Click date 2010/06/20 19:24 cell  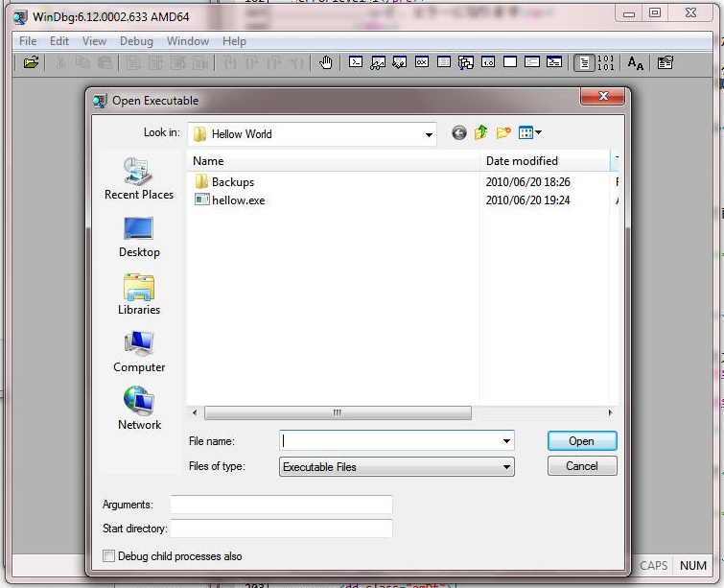point(527,200)
